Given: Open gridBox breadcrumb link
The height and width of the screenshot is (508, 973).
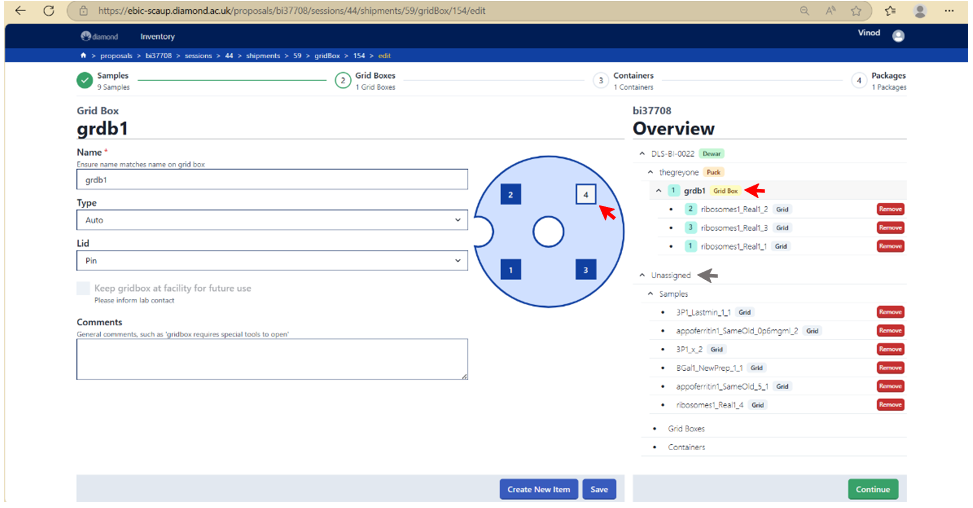Looking at the screenshot, I should tap(326, 56).
